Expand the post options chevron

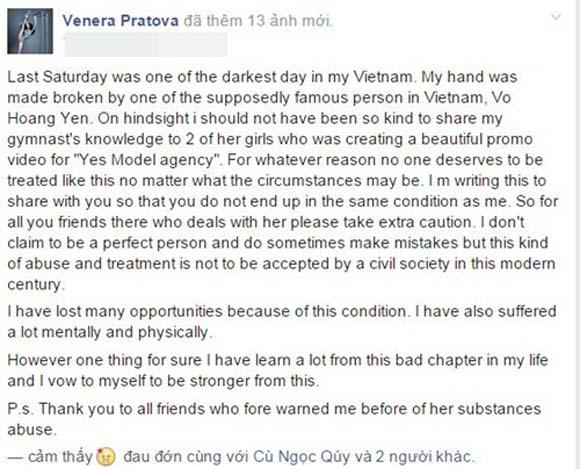556,17
